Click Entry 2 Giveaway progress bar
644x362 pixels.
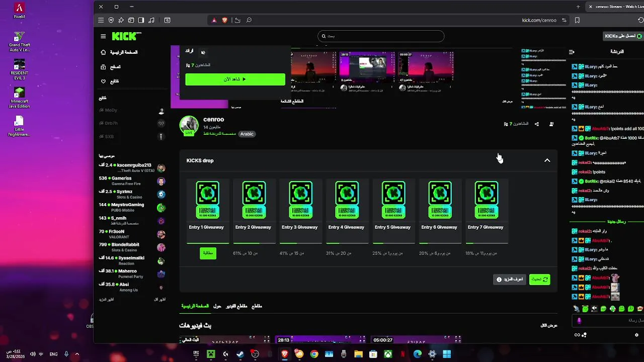pyautogui.click(x=254, y=243)
